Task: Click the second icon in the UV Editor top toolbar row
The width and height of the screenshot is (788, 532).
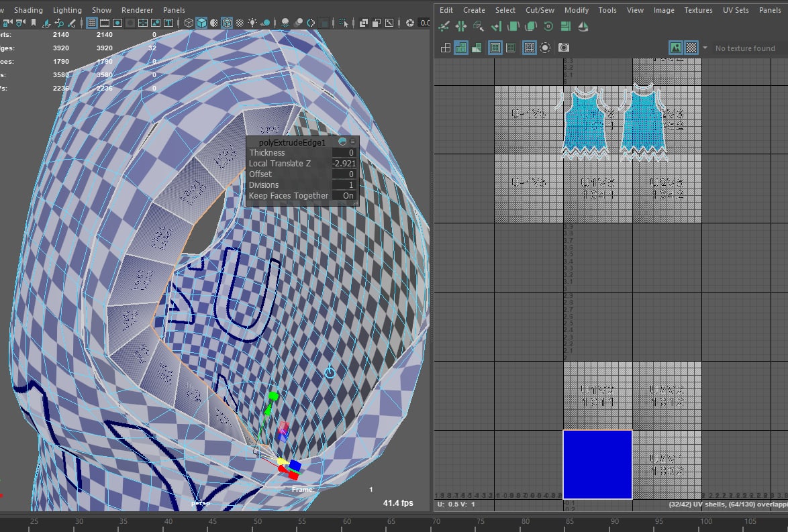Action: pos(461,26)
